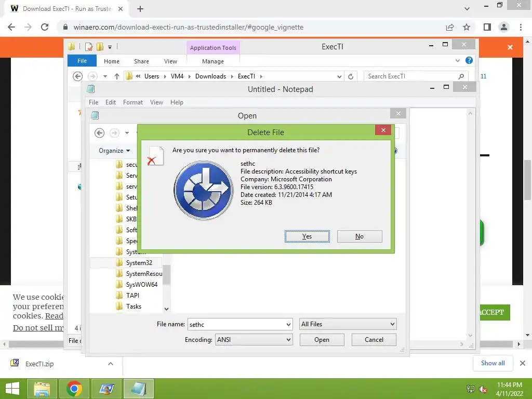Switch to View ribbon tab in Explorer

coord(170,61)
